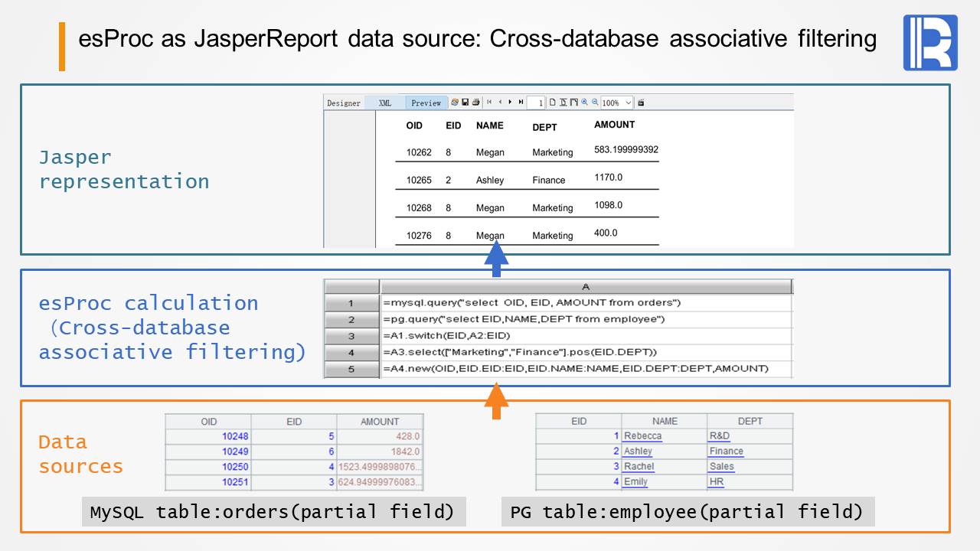Jump to last page of preview
This screenshot has width=980, height=551.
(x=521, y=102)
